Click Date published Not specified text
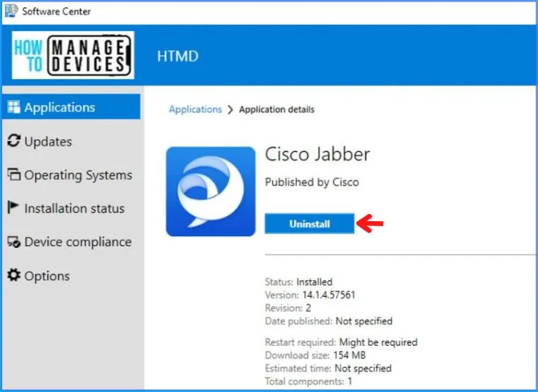Screen dimensions: 538x392 pos(329,321)
